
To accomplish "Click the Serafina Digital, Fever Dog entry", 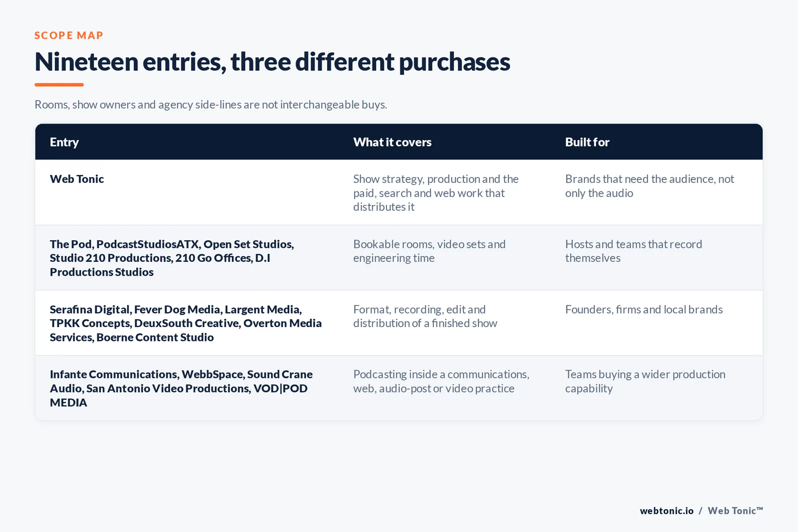I will 186,323.
